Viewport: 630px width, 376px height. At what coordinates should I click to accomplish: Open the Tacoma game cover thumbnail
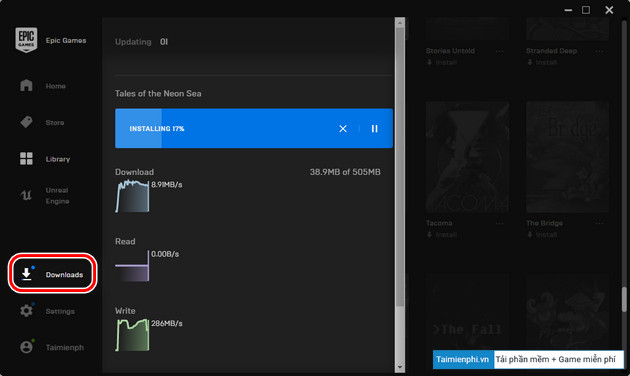(x=467, y=157)
